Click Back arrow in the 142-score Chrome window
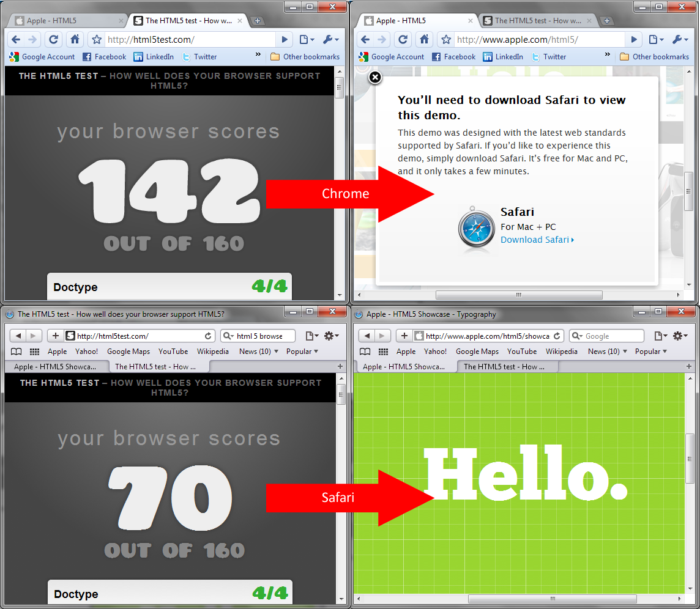700x609 pixels. point(16,40)
